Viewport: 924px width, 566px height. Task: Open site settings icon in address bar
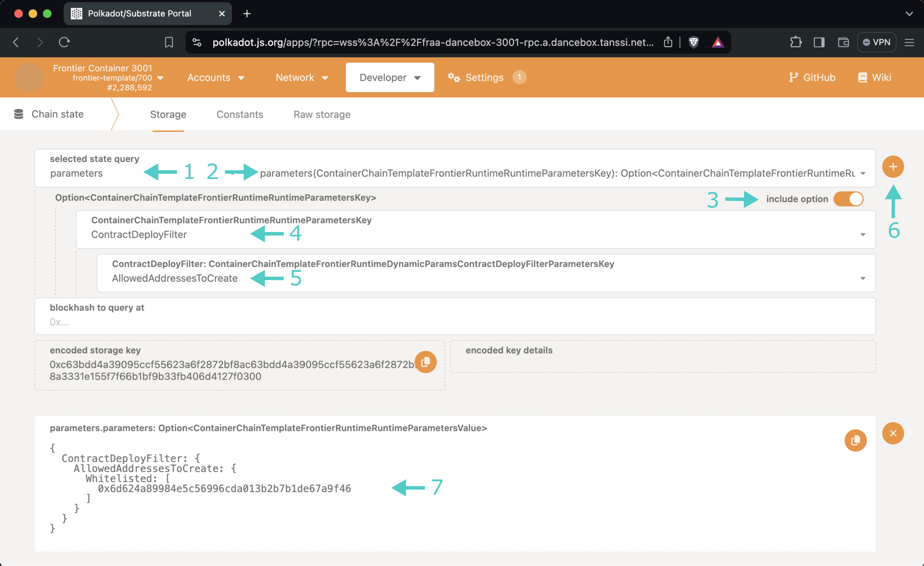197,42
